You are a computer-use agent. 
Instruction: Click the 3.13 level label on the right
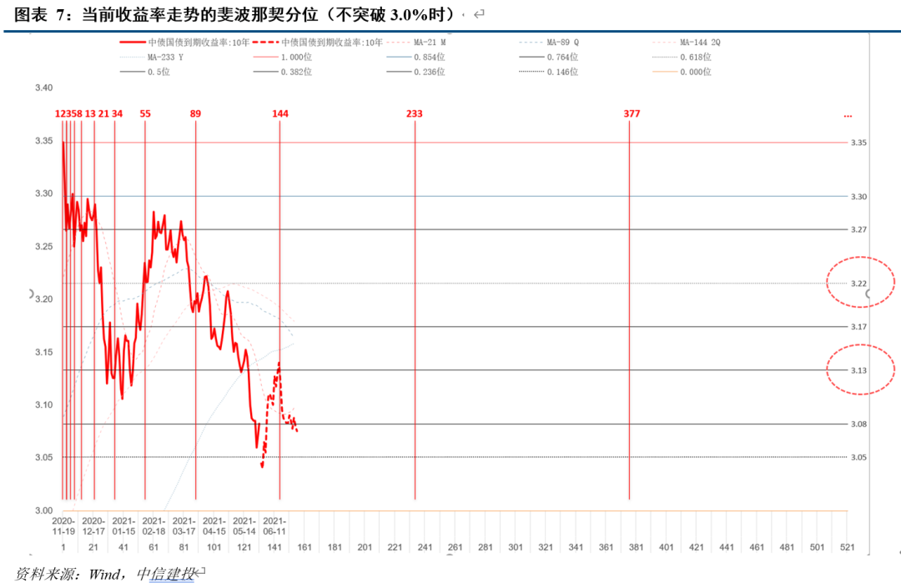point(858,370)
